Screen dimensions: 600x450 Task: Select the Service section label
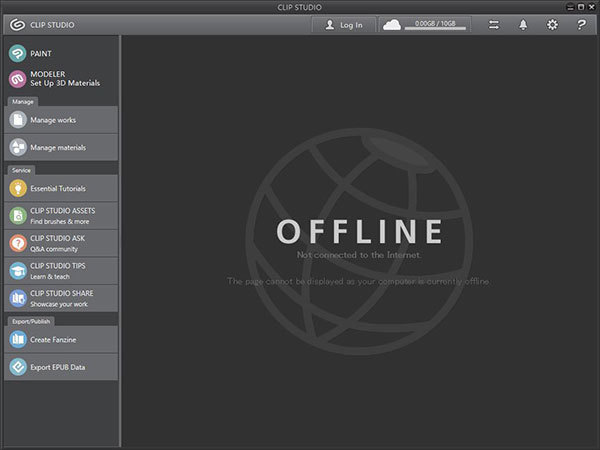click(21, 170)
